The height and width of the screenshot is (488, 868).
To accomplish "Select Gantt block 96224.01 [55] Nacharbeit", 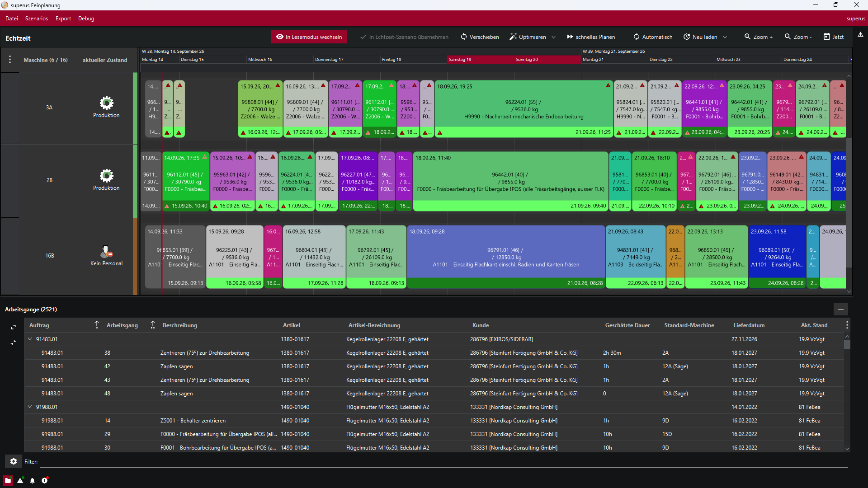I will click(524, 109).
